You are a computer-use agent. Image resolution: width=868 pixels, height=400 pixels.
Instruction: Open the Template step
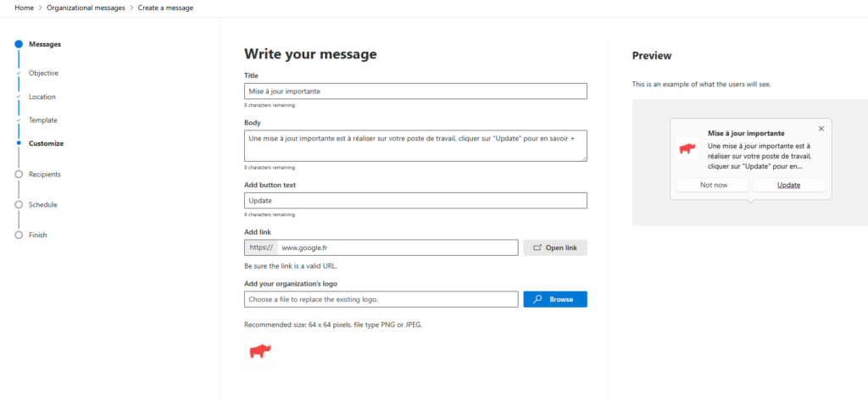[43, 120]
